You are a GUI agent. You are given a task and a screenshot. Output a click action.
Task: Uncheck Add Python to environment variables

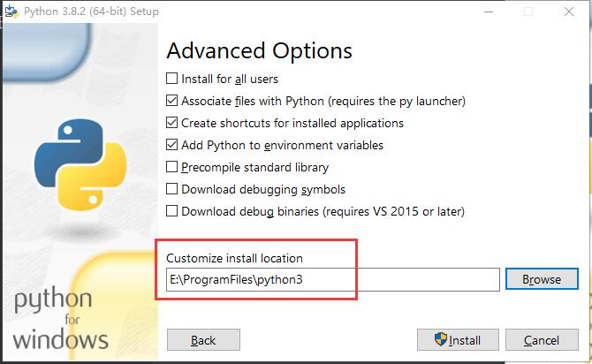pos(171,145)
